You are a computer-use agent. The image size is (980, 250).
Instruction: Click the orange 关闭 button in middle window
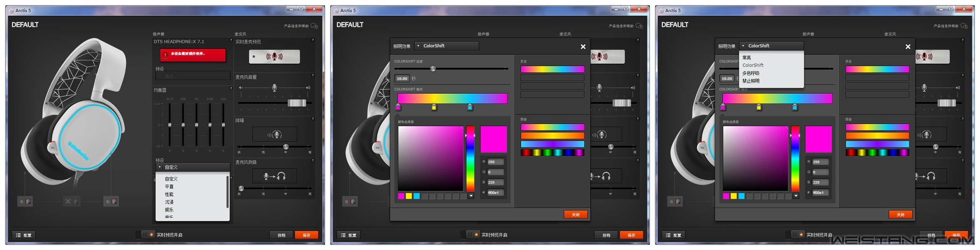tap(575, 215)
